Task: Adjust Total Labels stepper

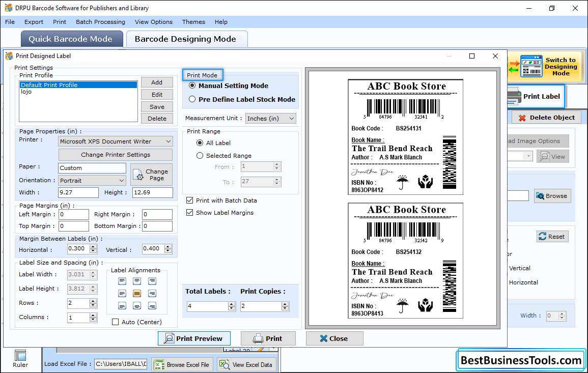Action: (x=232, y=306)
